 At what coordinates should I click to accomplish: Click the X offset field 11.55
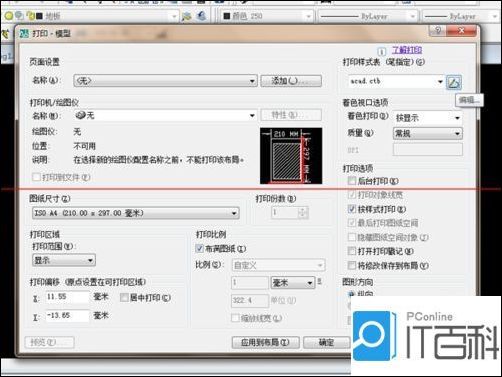point(67,297)
